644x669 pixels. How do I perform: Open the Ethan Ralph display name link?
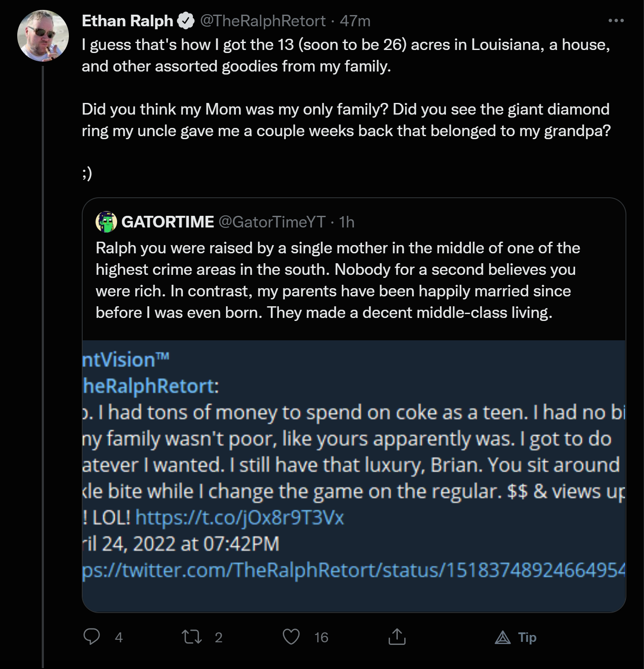pyautogui.click(x=127, y=21)
